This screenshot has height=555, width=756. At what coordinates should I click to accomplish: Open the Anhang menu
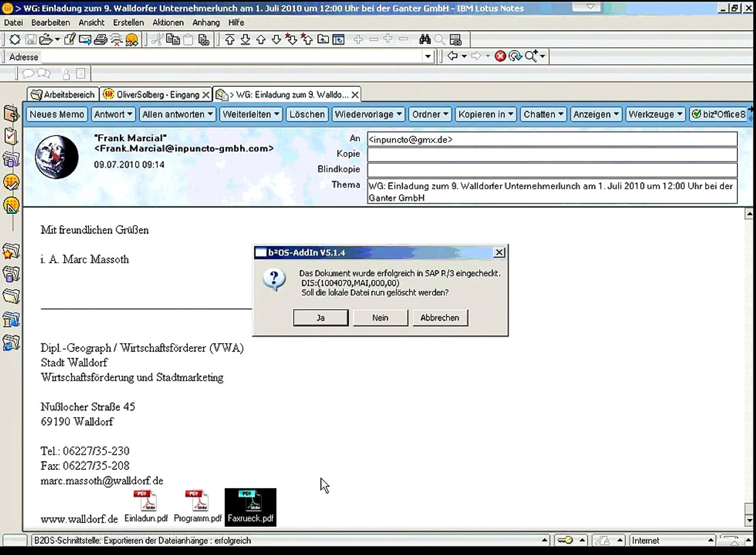(x=206, y=23)
